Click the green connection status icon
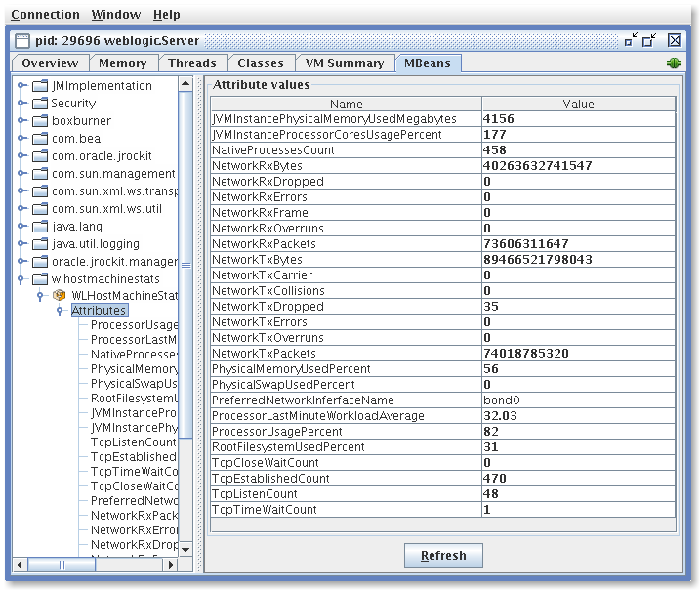 tap(674, 63)
